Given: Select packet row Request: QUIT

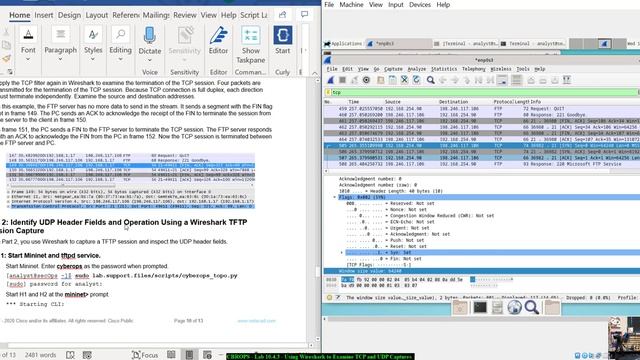Looking at the screenshot, I should coord(482,109).
